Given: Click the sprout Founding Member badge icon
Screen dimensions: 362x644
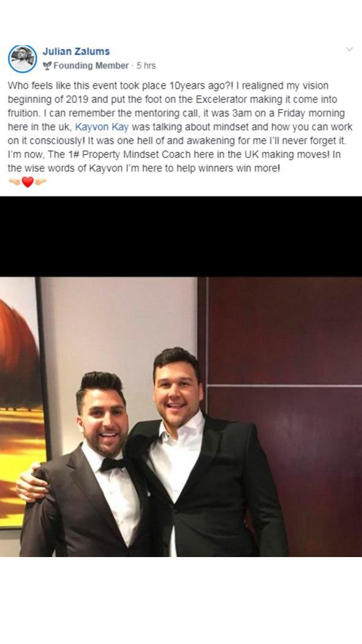Looking at the screenshot, I should (x=47, y=66).
